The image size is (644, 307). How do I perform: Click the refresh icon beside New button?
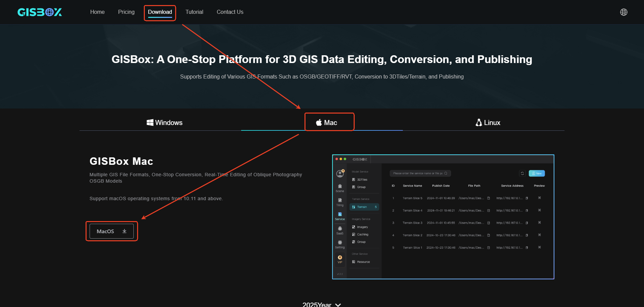pyautogui.click(x=522, y=173)
